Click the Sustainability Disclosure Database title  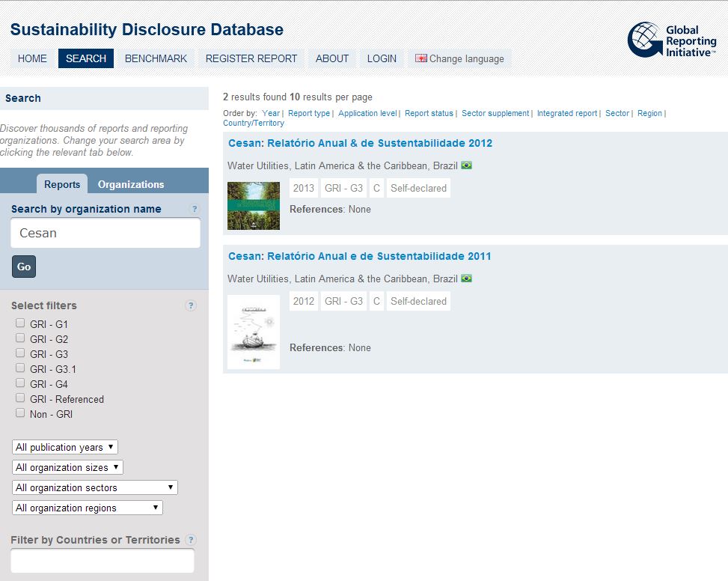tap(147, 29)
